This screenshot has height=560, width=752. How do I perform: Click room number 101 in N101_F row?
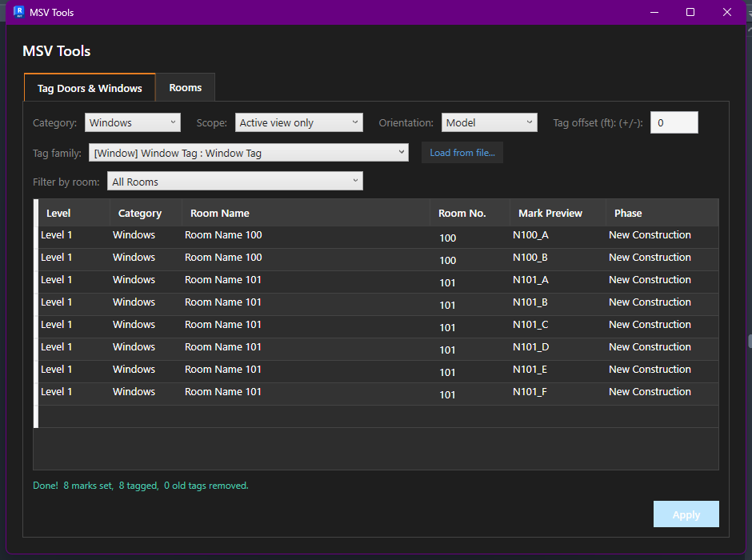tap(447, 394)
